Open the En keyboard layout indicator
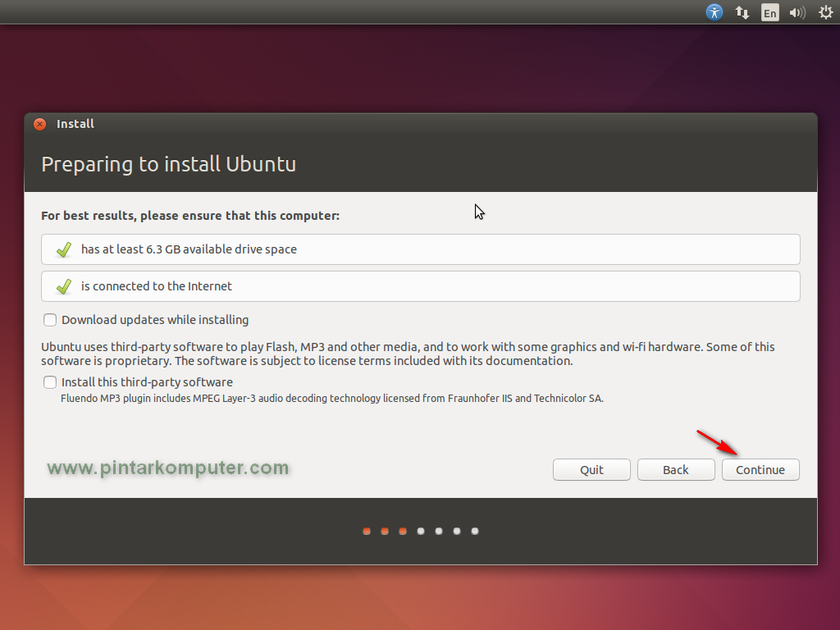 coord(769,12)
